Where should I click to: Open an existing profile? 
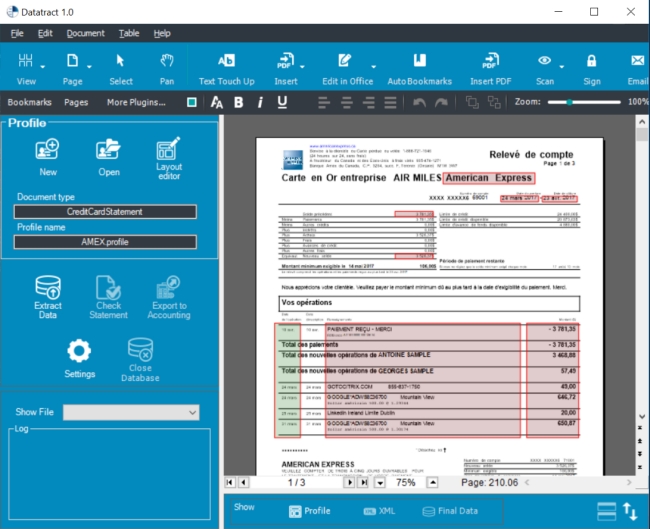tap(109, 157)
